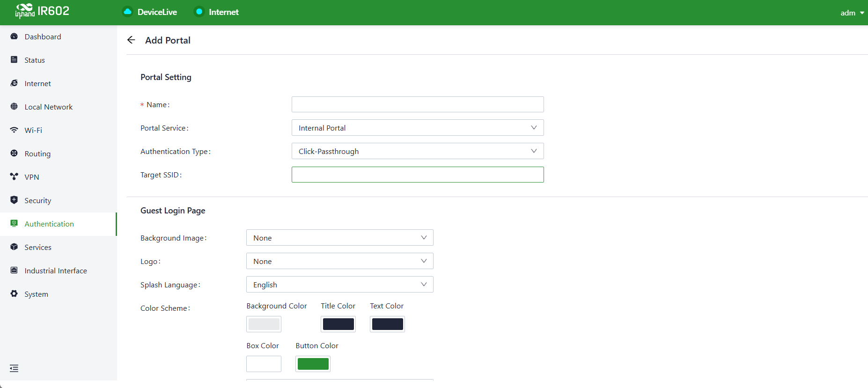The height and width of the screenshot is (388, 868).
Task: Open the Portal Service dropdown
Action: pyautogui.click(x=418, y=128)
